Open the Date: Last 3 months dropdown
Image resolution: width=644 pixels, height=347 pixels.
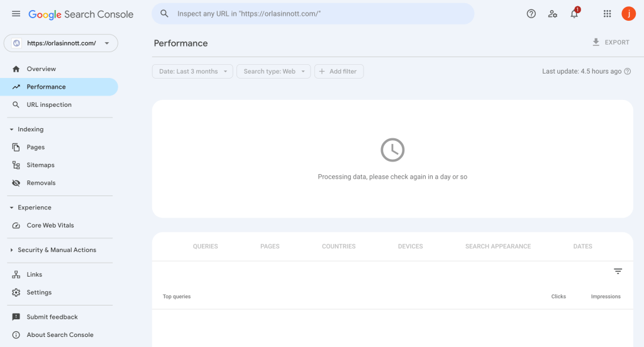tap(192, 72)
